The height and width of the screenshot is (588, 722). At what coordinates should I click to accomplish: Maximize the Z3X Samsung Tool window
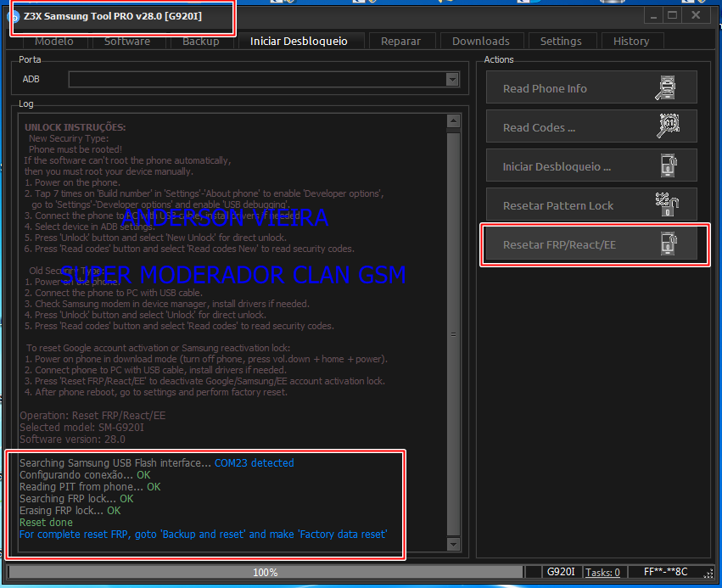coord(672,15)
